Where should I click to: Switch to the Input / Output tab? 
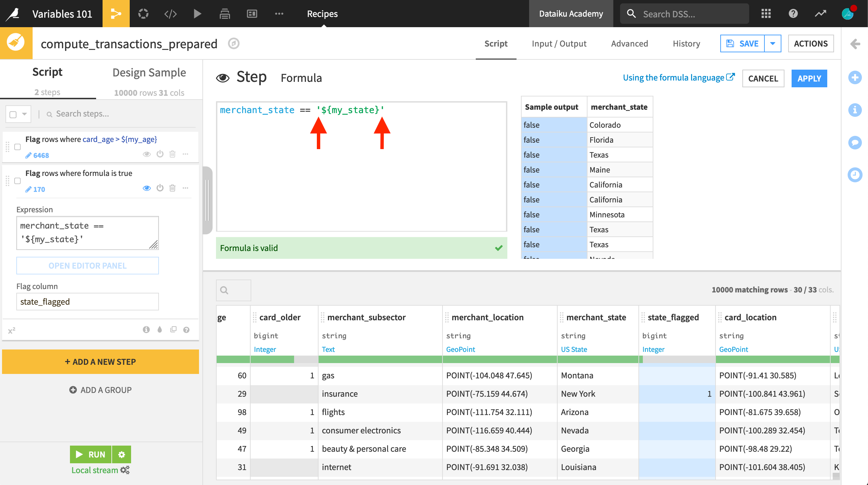[559, 43]
